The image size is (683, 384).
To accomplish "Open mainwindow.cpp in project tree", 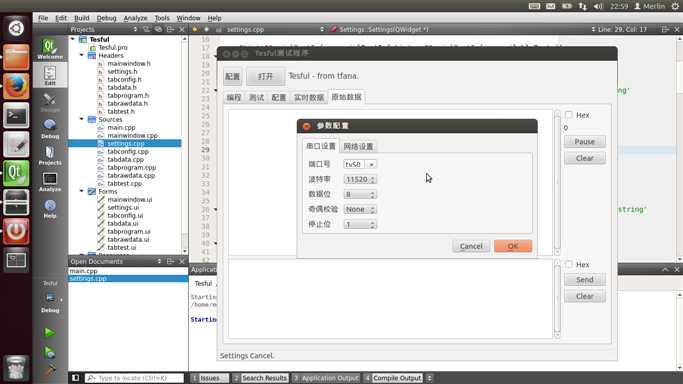I will (132, 135).
